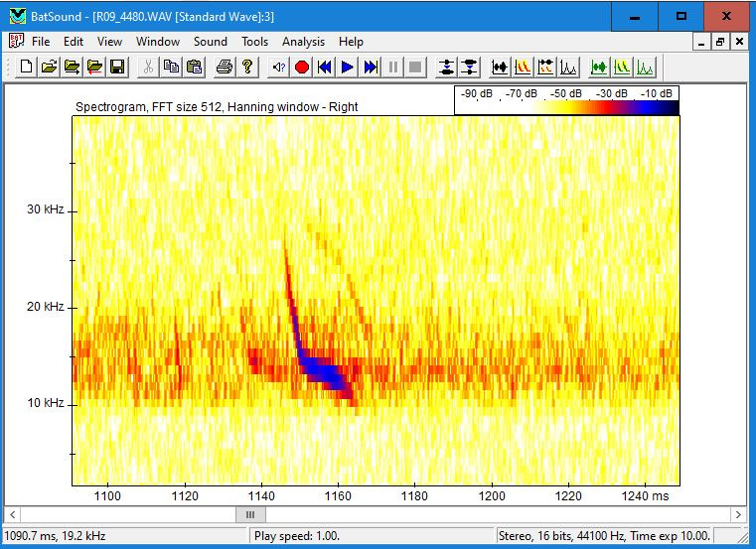Click the Print icon in the toolbar

point(225,67)
